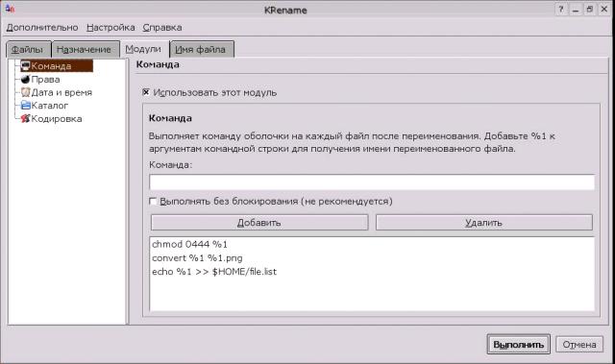Focus the Команда input field
Screen dimensions: 615x364
pos(372,182)
